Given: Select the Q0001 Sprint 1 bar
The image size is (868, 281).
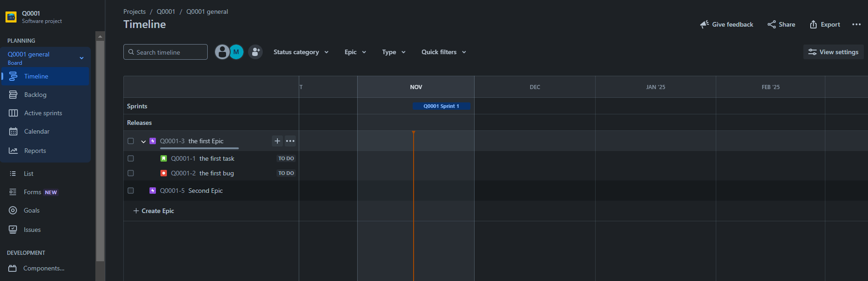Looking at the screenshot, I should click(441, 106).
